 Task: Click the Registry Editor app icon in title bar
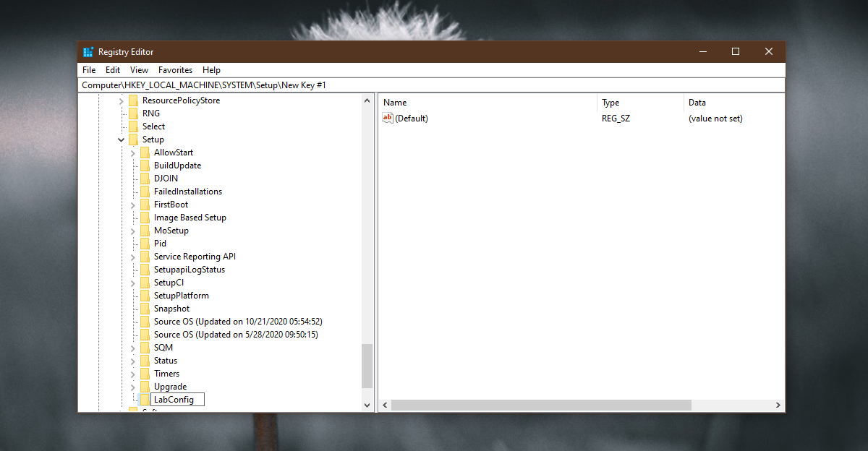click(88, 52)
